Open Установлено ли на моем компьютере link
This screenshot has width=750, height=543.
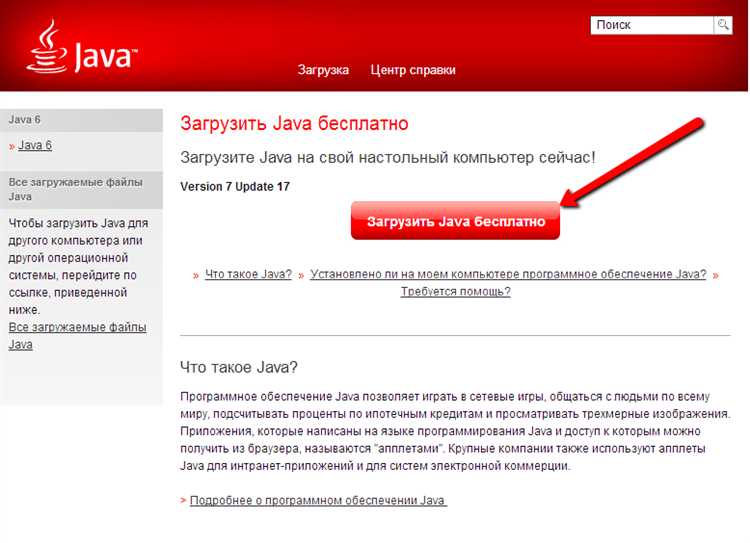point(508,274)
